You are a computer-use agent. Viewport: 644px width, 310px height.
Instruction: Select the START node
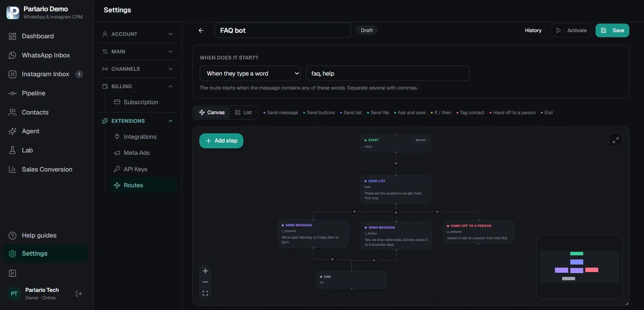tap(396, 143)
